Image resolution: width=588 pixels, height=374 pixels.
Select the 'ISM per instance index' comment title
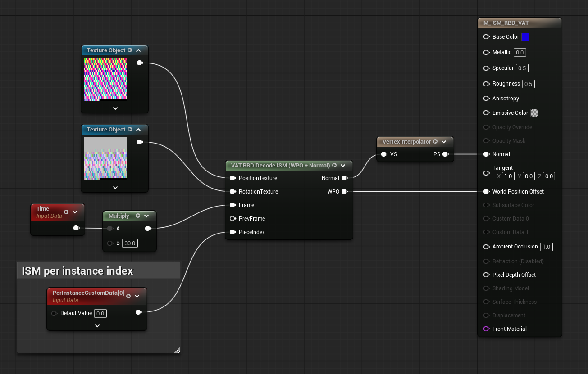pyautogui.click(x=77, y=271)
